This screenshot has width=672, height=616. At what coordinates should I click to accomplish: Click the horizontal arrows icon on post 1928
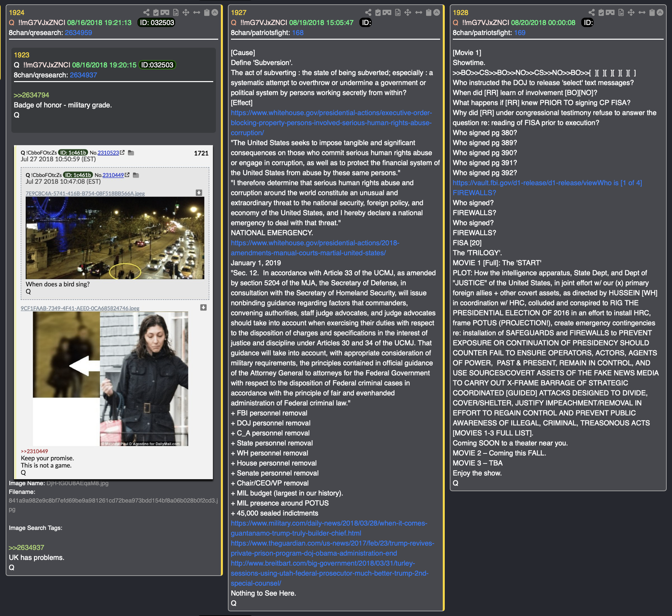coord(642,13)
